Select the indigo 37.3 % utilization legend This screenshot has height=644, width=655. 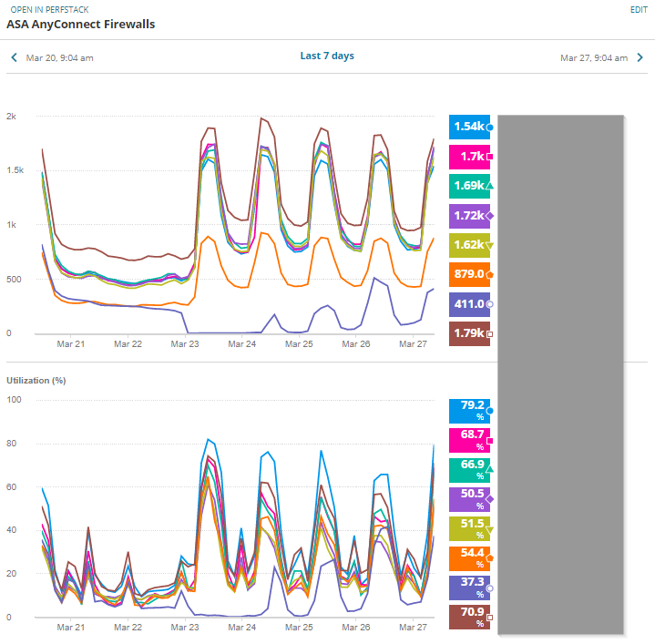point(469,588)
